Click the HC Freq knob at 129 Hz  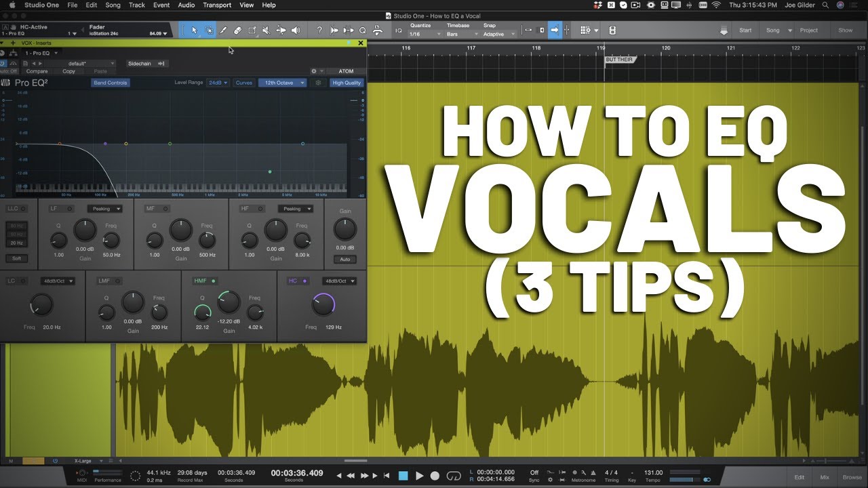323,304
